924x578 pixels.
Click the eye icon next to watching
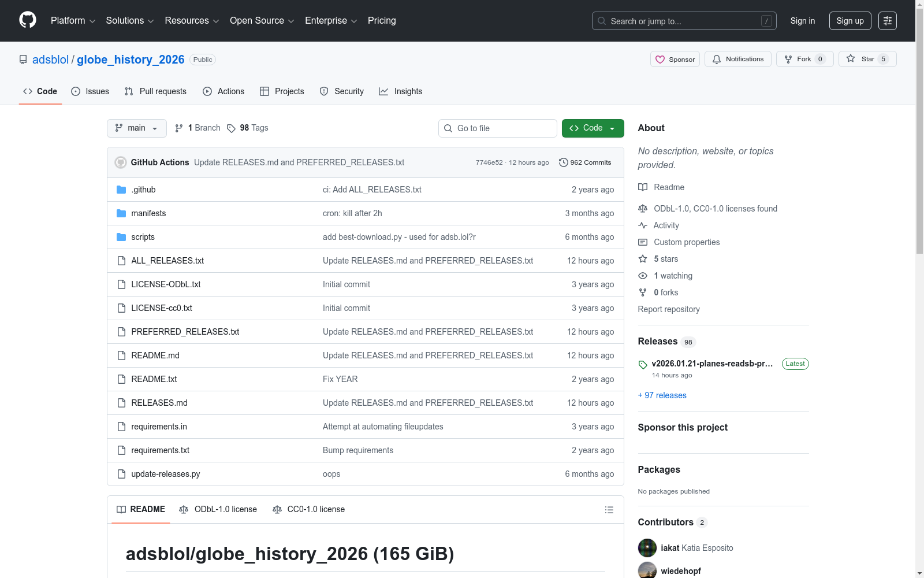(643, 276)
